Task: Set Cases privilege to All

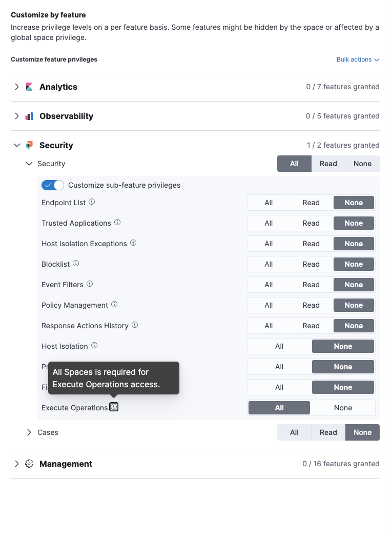Action: (294, 432)
